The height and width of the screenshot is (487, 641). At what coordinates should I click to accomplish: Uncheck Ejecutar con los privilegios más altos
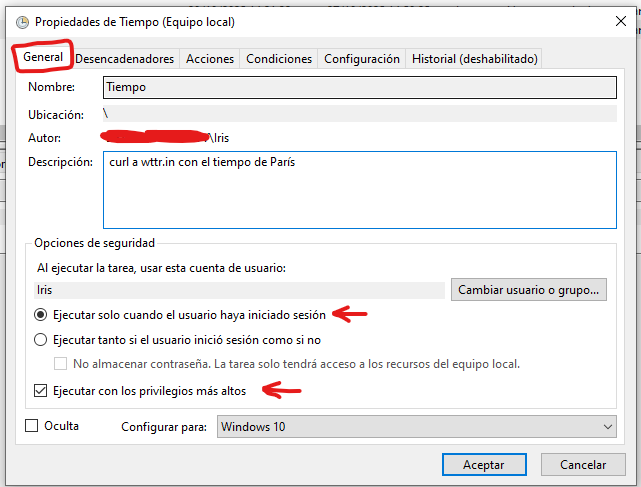pyautogui.click(x=41, y=390)
